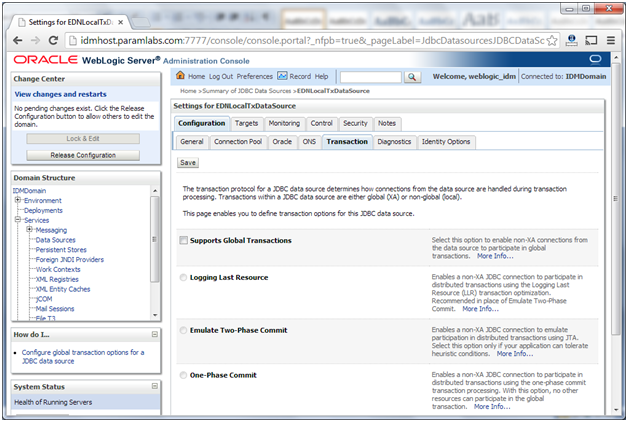Check Supports Global Transactions checkbox

click(x=183, y=240)
